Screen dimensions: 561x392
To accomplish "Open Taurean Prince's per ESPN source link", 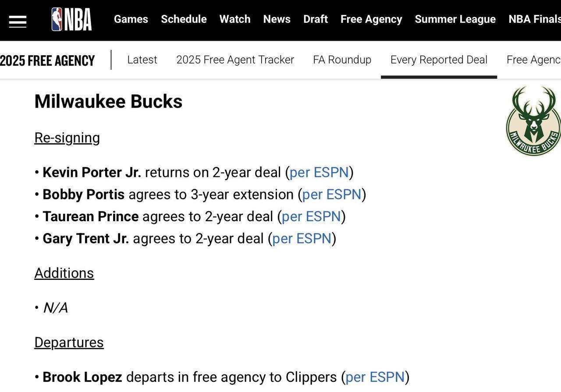I will pos(311,216).
